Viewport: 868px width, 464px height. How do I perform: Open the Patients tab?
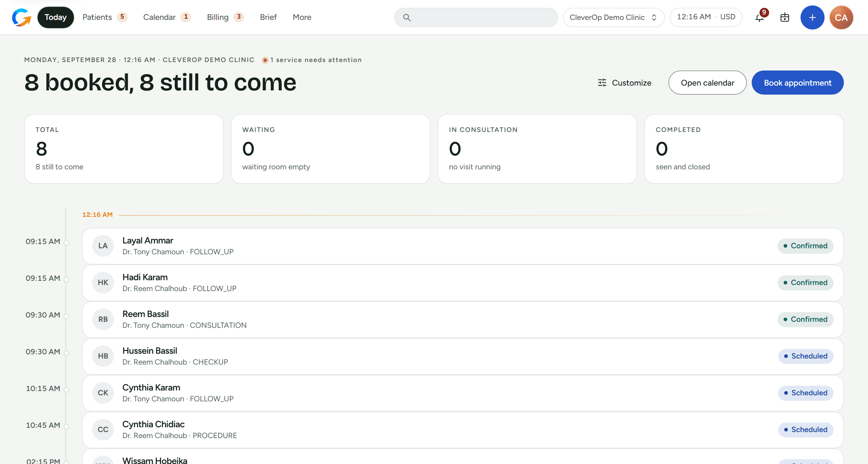[x=105, y=17]
